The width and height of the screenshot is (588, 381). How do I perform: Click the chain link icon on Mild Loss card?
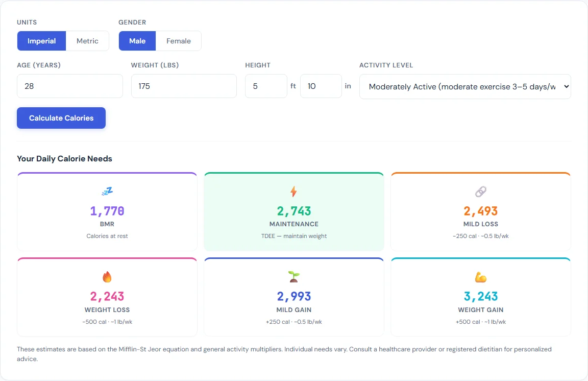click(x=480, y=191)
